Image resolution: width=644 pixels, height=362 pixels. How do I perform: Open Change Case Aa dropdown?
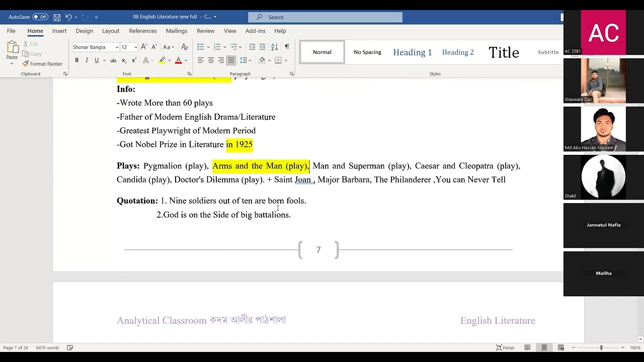pos(169,47)
